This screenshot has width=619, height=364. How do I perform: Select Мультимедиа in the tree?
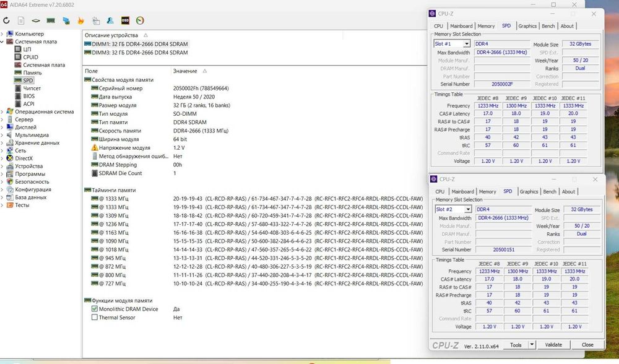click(32, 135)
